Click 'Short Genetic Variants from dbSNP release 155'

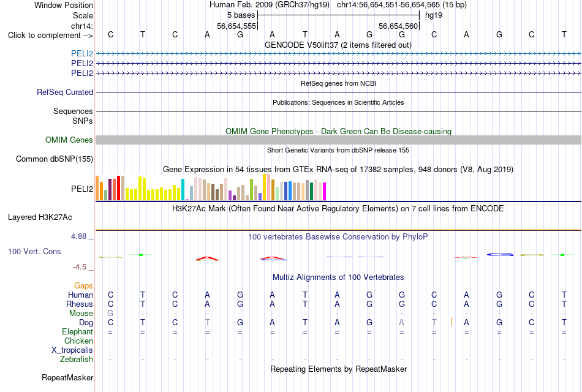tap(338, 150)
